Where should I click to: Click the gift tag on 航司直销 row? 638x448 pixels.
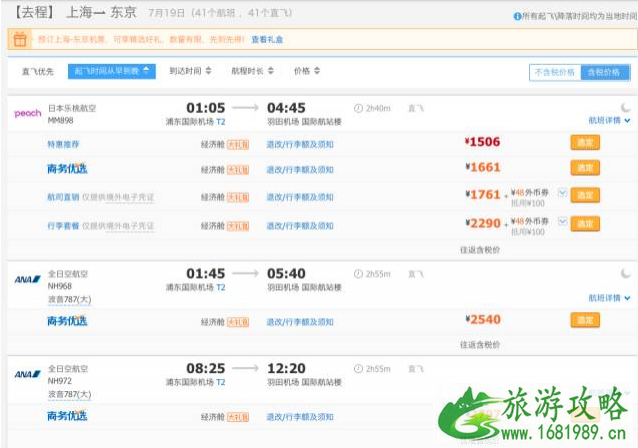(x=238, y=198)
